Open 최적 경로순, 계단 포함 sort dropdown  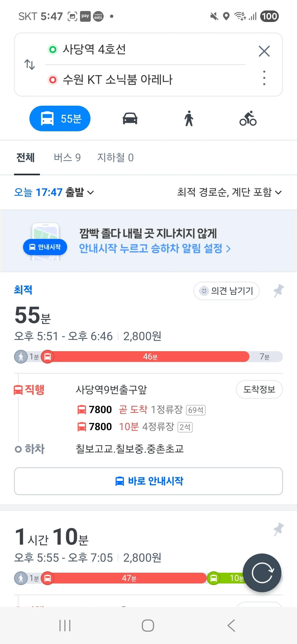click(229, 192)
